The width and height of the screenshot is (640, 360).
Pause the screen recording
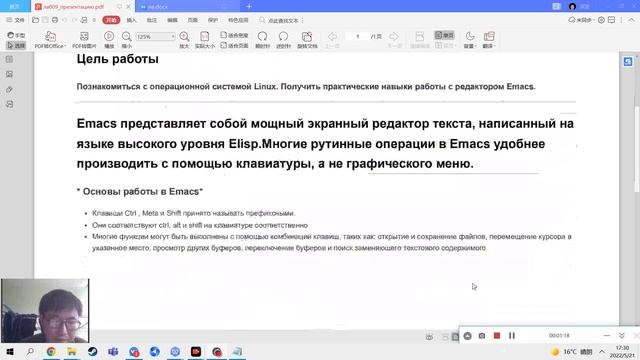(512, 336)
